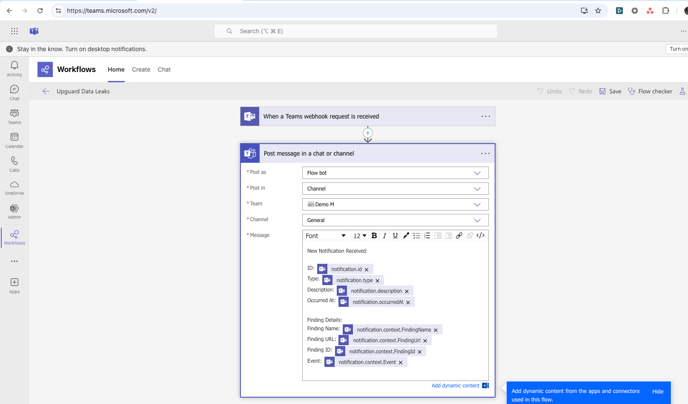Viewport: 688px width, 404px height.
Task: Open browser extensions puzzle icon
Action: [666, 11]
